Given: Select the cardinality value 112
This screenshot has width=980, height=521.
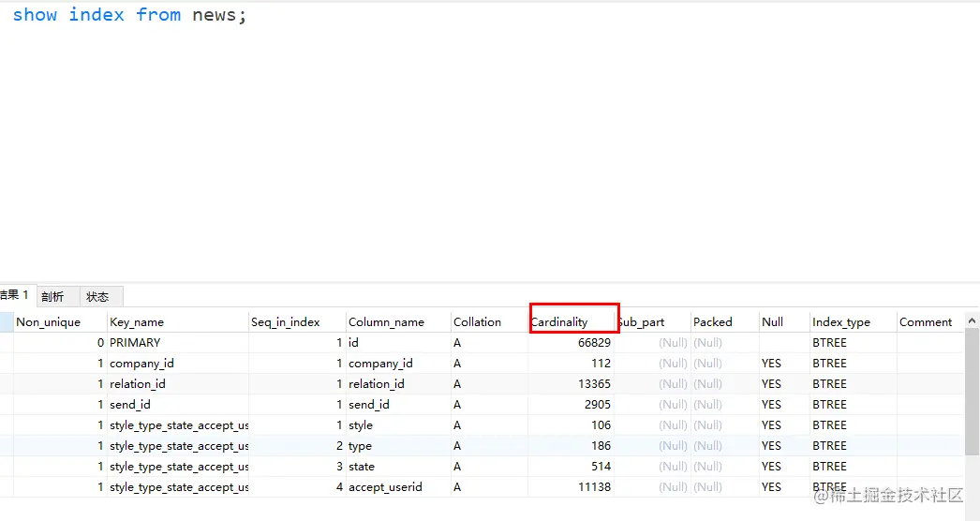Looking at the screenshot, I should coord(572,364).
